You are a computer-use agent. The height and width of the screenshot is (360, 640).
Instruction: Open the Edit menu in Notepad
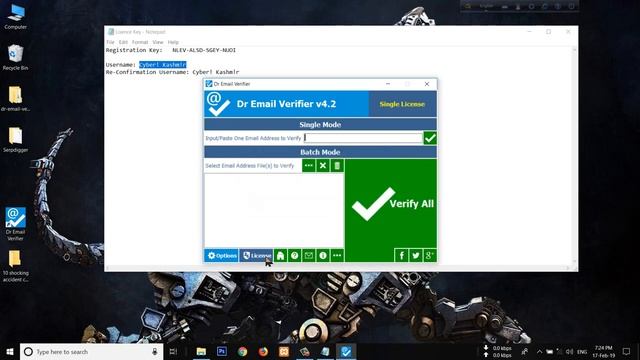click(123, 42)
